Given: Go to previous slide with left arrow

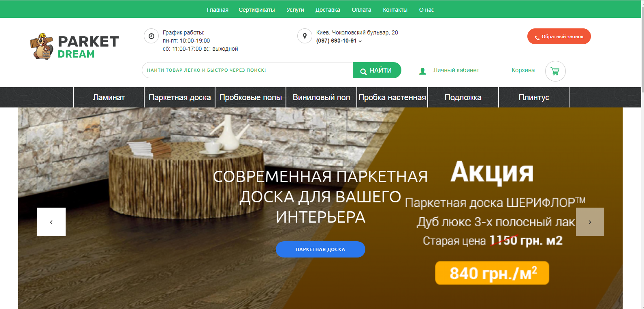Looking at the screenshot, I should (51, 222).
